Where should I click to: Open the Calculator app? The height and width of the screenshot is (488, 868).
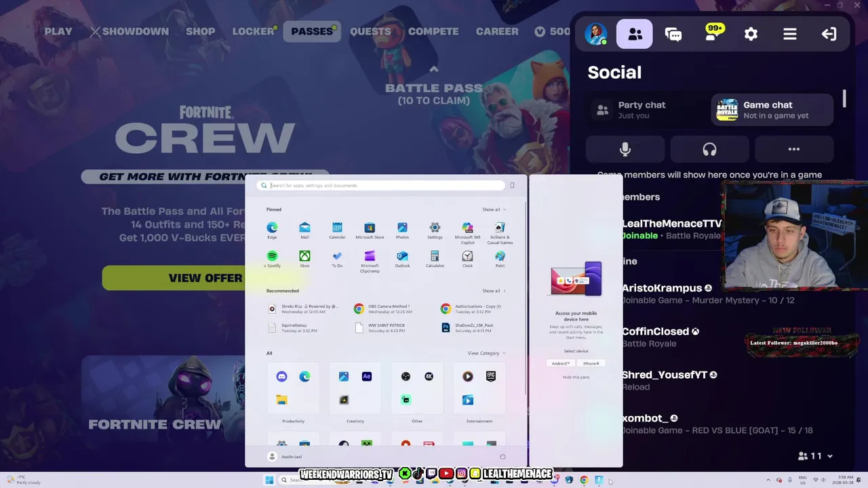coord(435,259)
